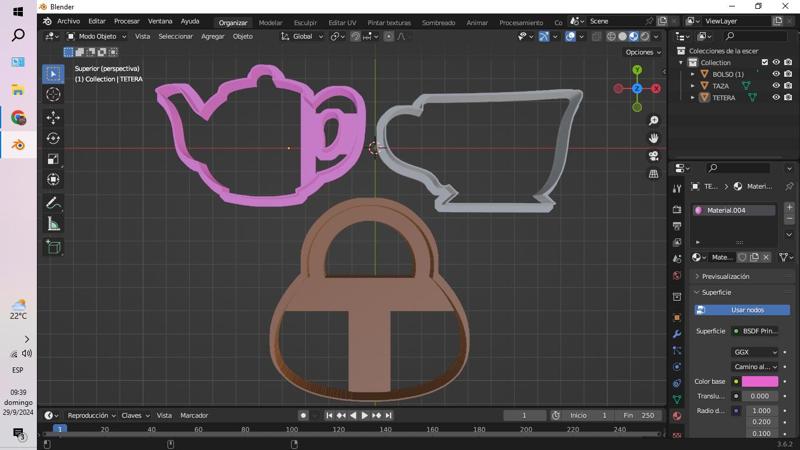Select the Select Box tool
Screen dimensions: 800x450
[x=53, y=74]
